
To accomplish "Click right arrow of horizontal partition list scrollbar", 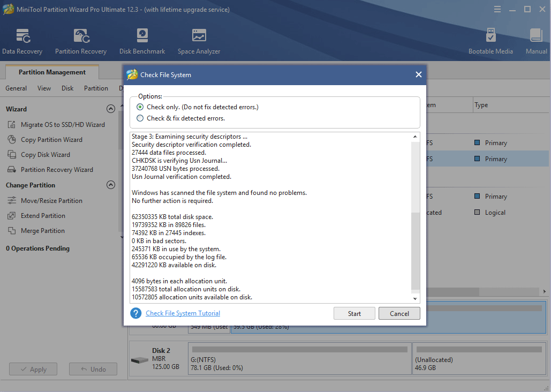I will pos(545,291).
